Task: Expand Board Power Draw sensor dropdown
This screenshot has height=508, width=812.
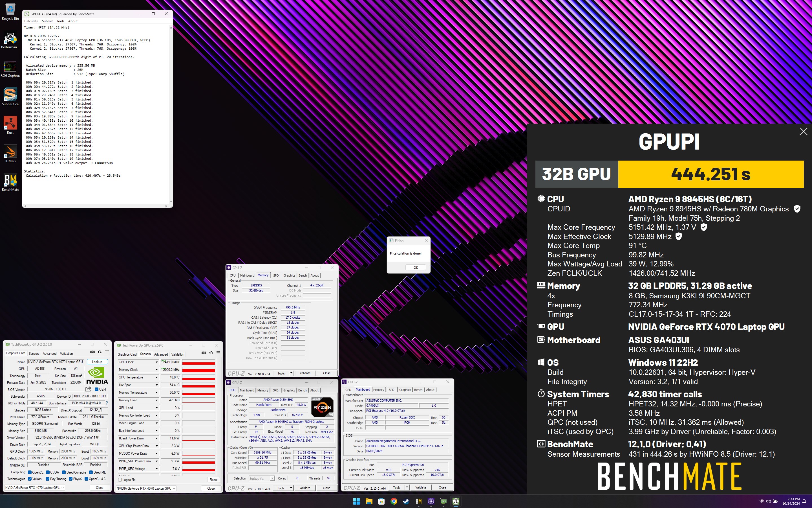Action: (x=156, y=438)
